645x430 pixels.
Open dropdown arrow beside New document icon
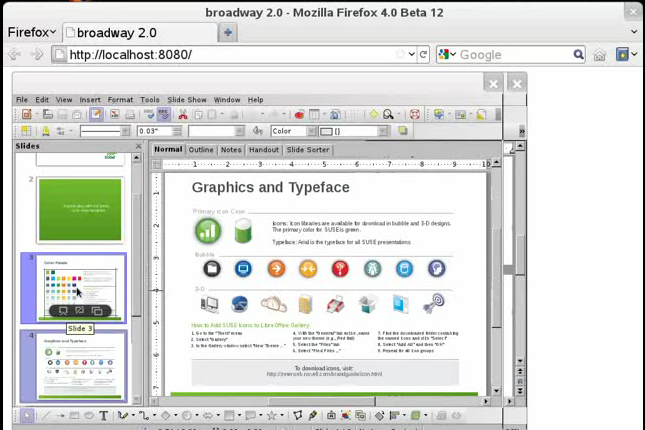click(x=36, y=114)
